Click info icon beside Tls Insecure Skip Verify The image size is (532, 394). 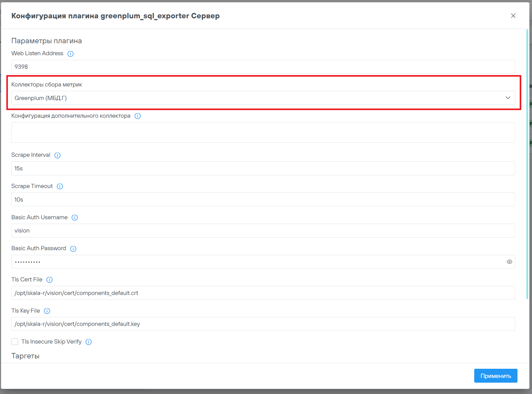89,342
